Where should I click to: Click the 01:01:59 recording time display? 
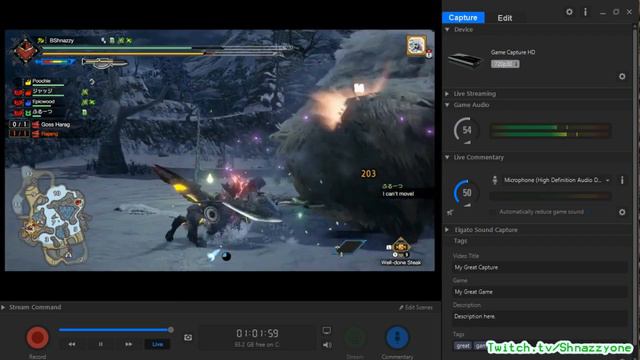pyautogui.click(x=257, y=333)
